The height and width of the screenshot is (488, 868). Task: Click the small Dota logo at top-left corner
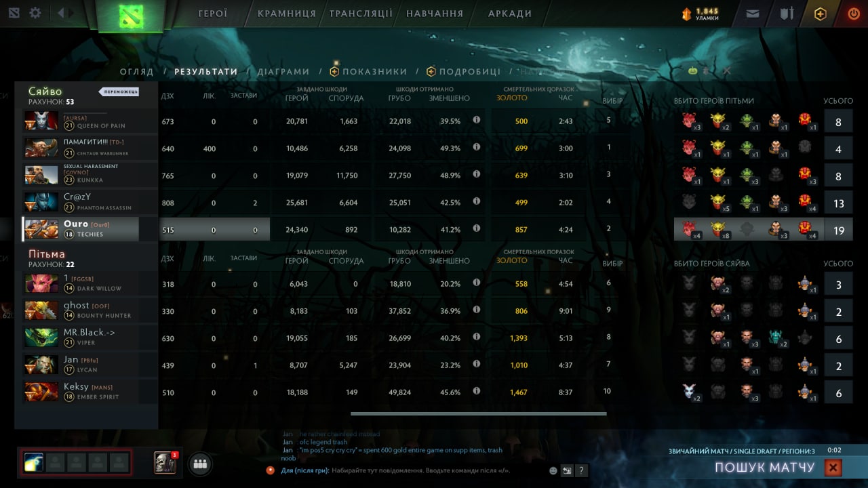pyautogui.click(x=14, y=13)
